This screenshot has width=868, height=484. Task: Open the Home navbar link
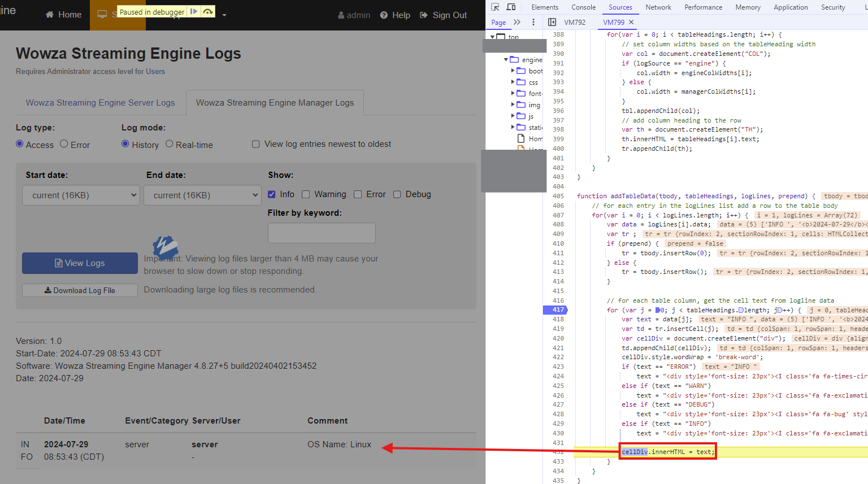(x=63, y=15)
